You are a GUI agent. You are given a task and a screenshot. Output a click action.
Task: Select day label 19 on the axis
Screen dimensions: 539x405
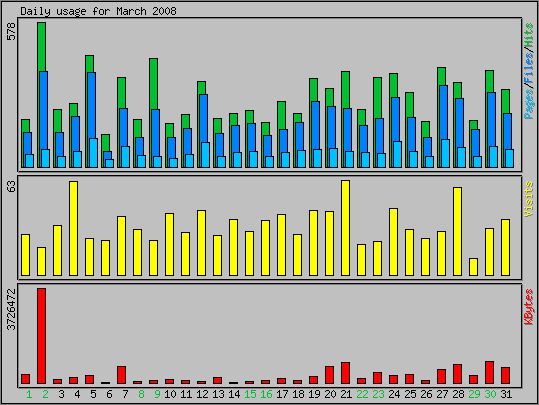[314, 394]
